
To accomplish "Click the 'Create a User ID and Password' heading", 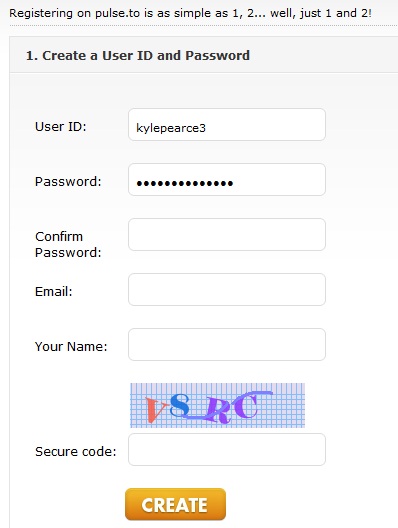I will (138, 56).
